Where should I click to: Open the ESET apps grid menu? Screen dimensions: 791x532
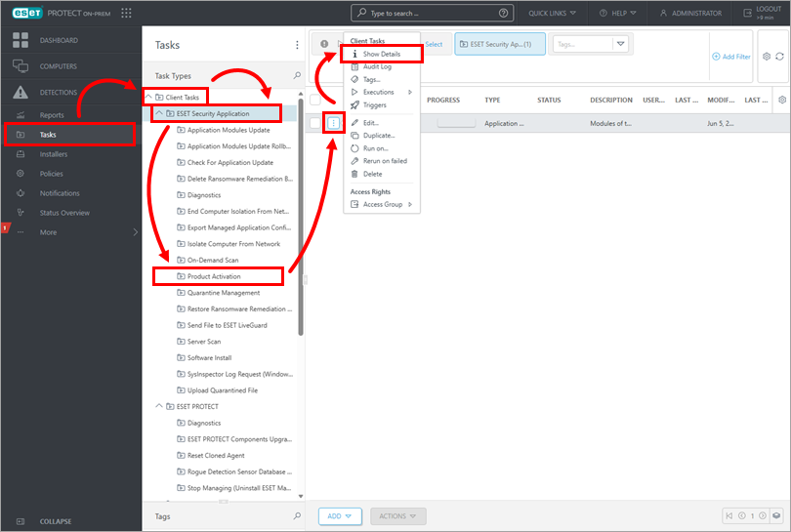pyautogui.click(x=126, y=13)
